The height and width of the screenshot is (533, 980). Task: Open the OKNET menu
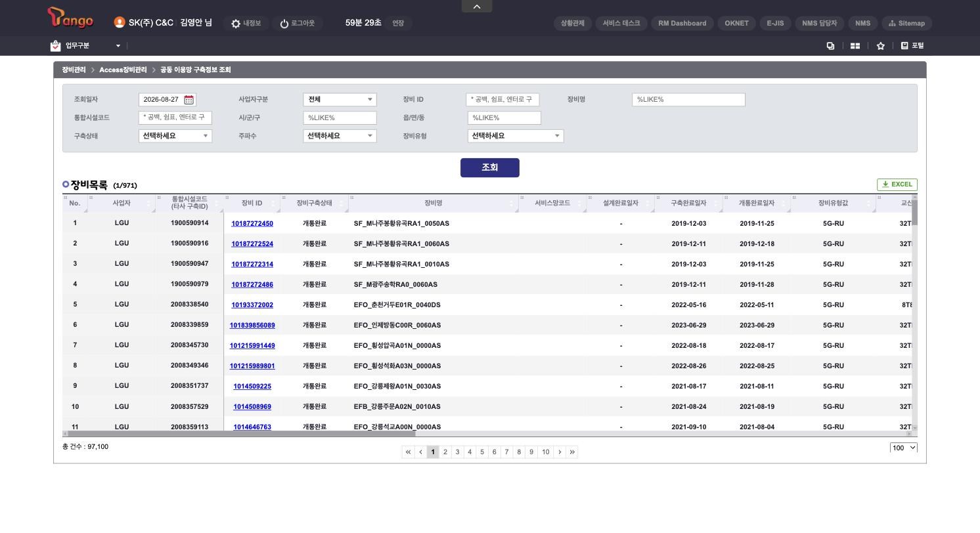pos(736,24)
